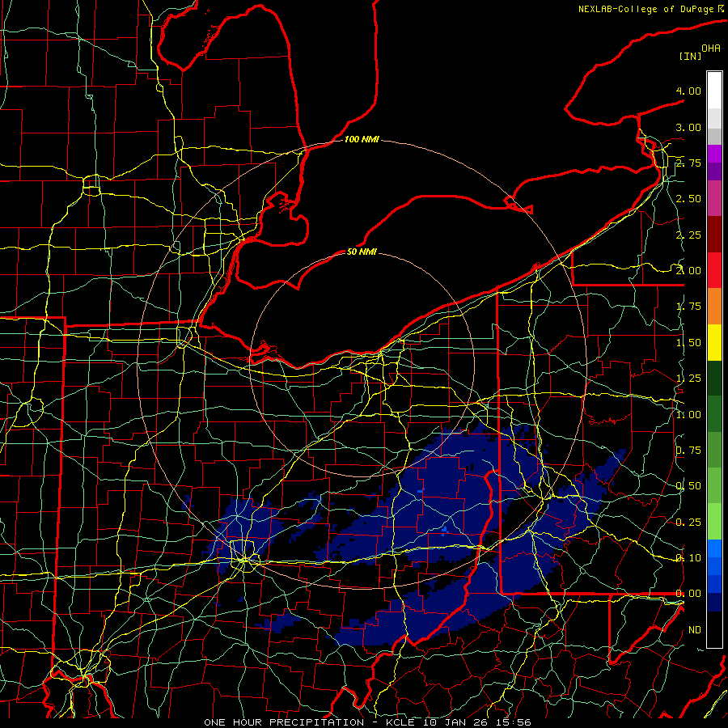Select the navy blue 0.00 legend swatch
The width and height of the screenshot is (728, 728).
pos(714,602)
